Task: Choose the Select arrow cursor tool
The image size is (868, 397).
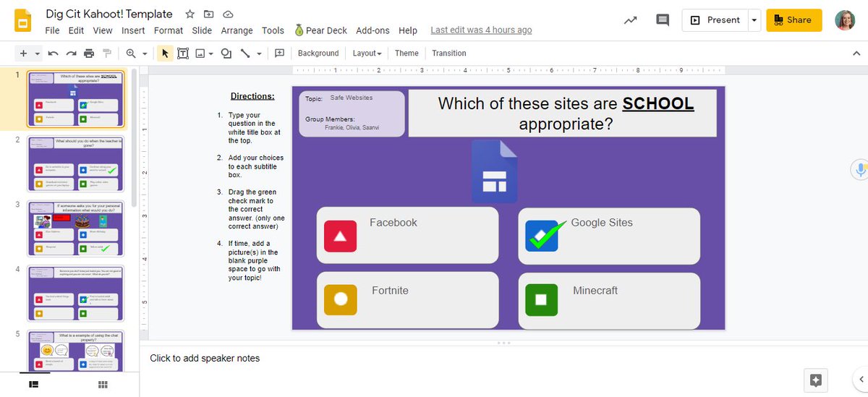Action: tap(165, 54)
